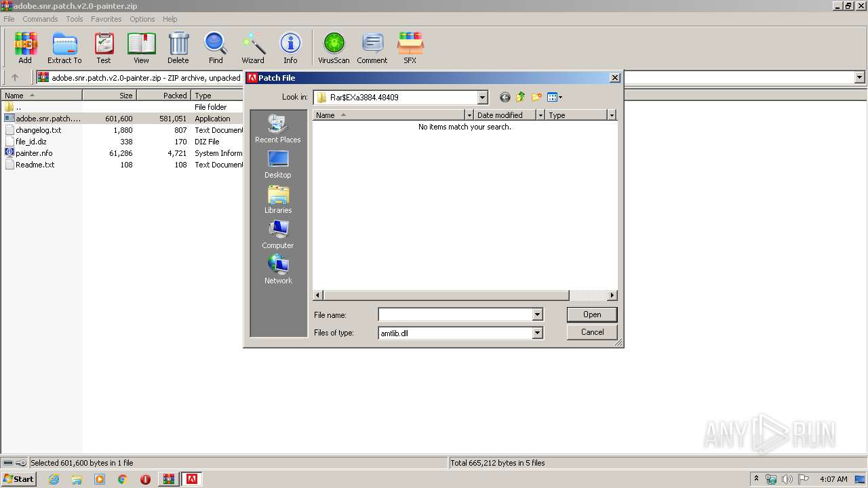Go up one level in WinRAR
Screen dimensions: 868x488
point(15,78)
